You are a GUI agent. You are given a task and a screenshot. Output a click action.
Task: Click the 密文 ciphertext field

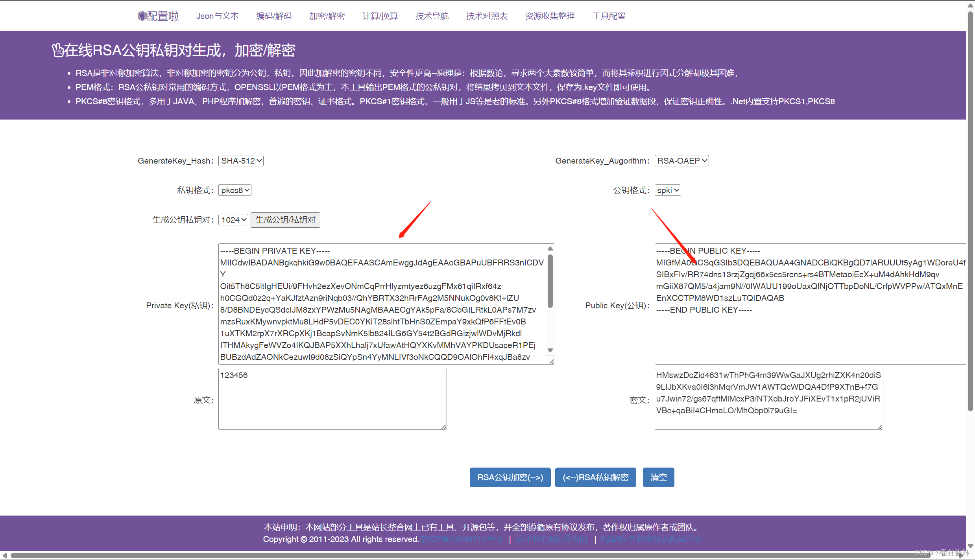tap(769, 398)
